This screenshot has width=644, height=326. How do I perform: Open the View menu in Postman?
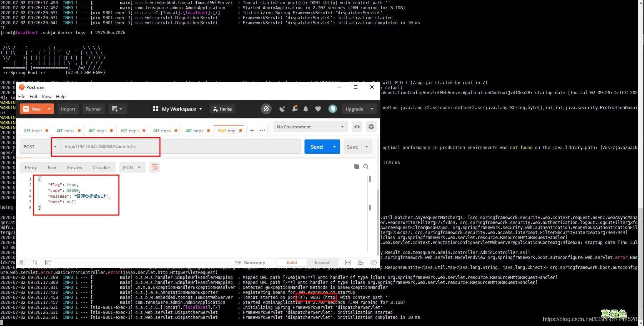pyautogui.click(x=46, y=96)
